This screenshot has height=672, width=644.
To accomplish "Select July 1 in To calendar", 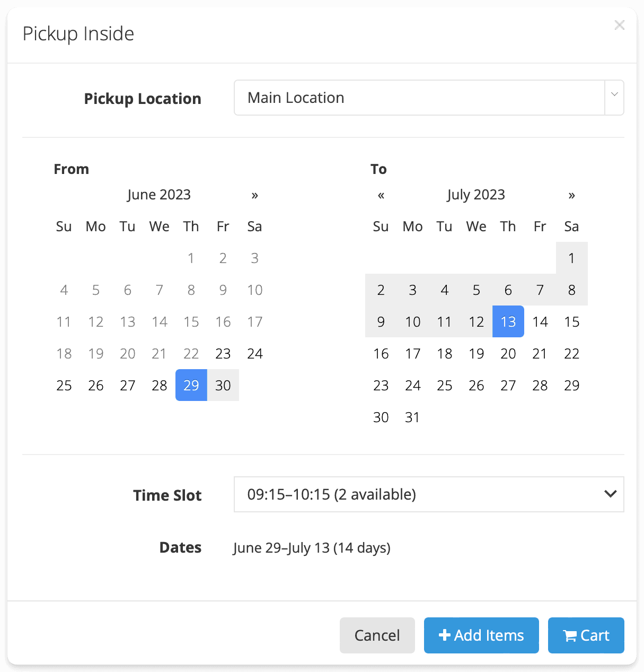I will (571, 258).
